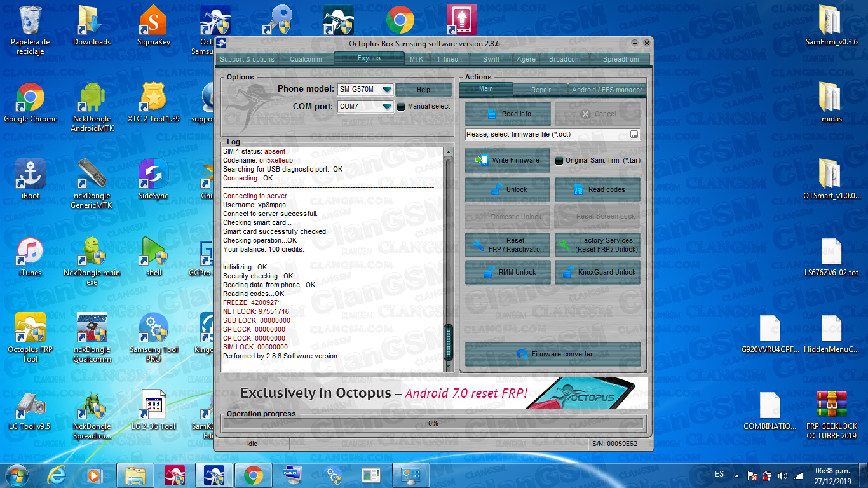Click the ES language indicator
Screen dimensions: 868x488
tap(719, 475)
